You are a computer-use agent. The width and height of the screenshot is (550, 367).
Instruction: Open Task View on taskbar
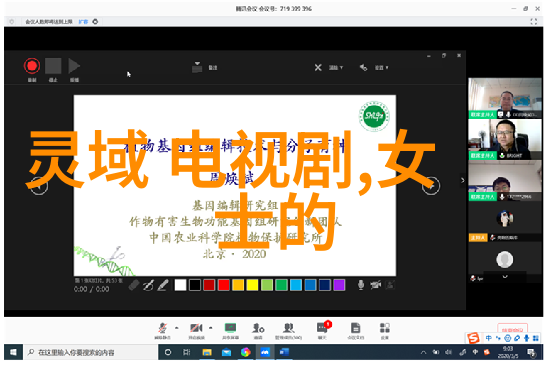pyautogui.click(x=187, y=352)
